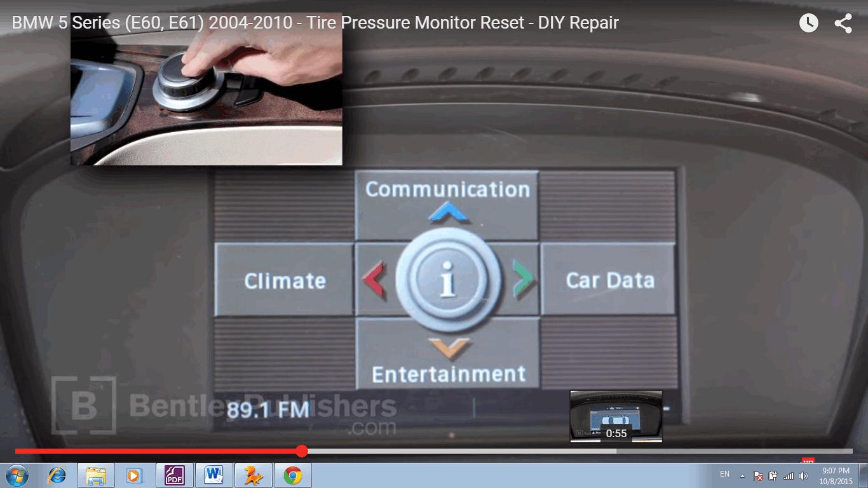Open Windows Media Player from the taskbar
This screenshot has height=488, width=868.
(134, 475)
